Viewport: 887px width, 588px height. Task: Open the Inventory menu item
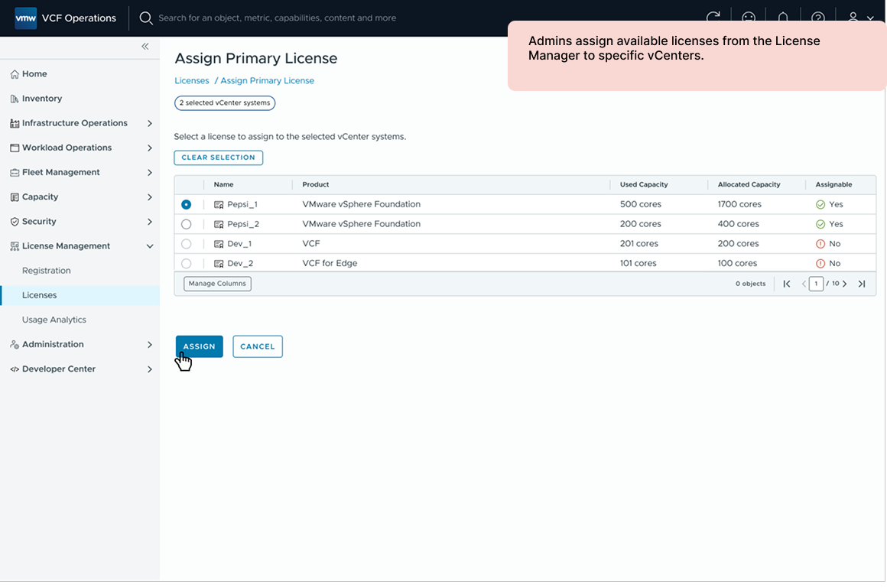(x=80, y=99)
